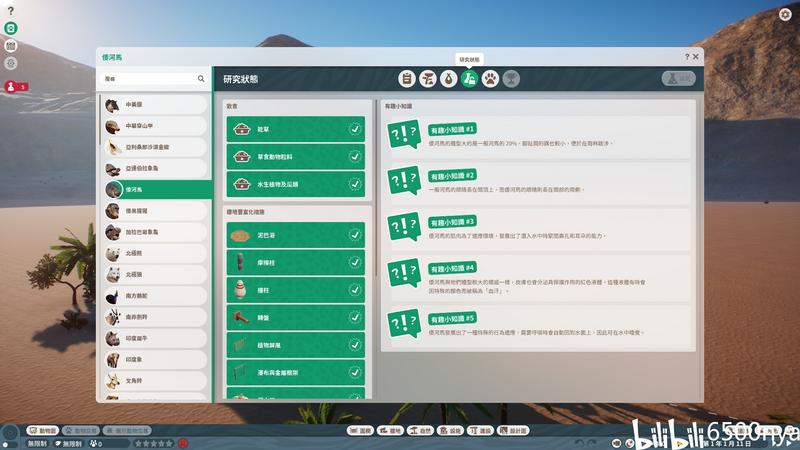This screenshot has width=800, height=450.
Task: Click the checkmark on the skittle pin row
Action: [355, 290]
